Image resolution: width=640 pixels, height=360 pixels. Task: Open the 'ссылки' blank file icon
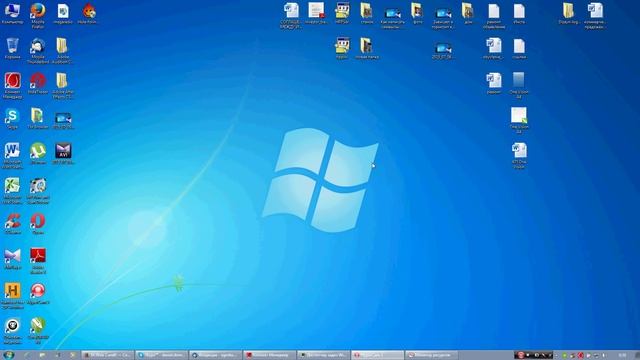519,46
